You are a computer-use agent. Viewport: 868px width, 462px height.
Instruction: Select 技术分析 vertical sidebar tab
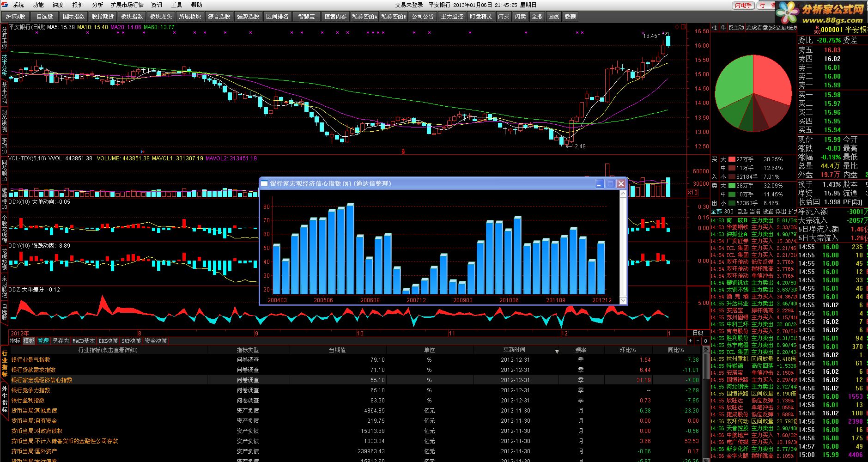(x=4, y=65)
